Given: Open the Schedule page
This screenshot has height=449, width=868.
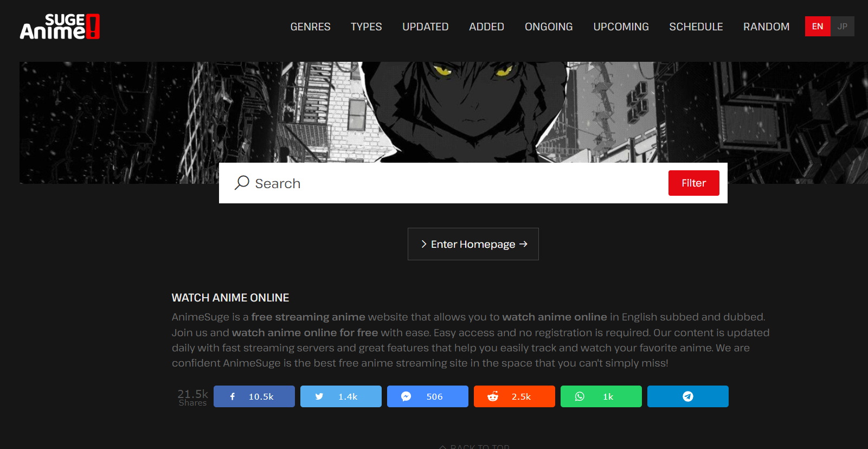Looking at the screenshot, I should tap(696, 27).
